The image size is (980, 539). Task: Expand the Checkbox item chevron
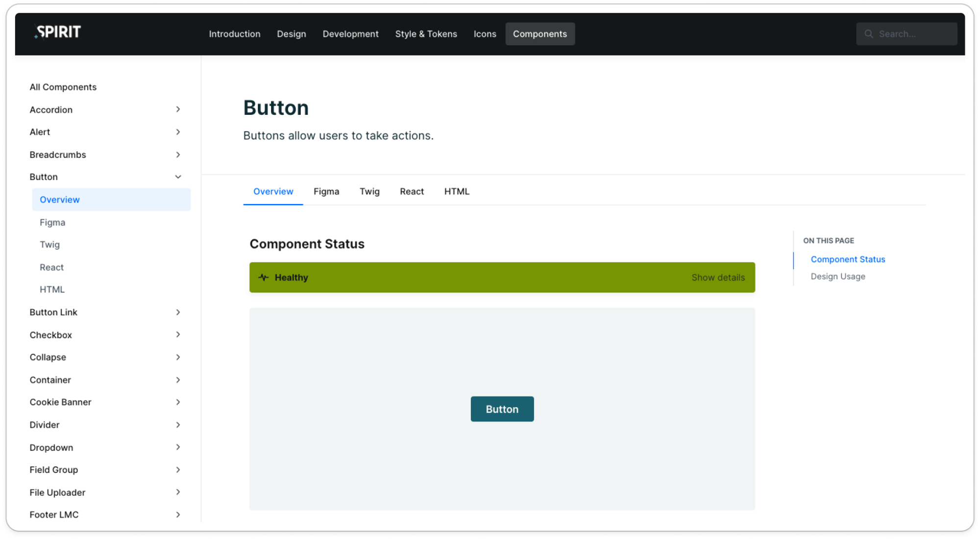(x=178, y=334)
